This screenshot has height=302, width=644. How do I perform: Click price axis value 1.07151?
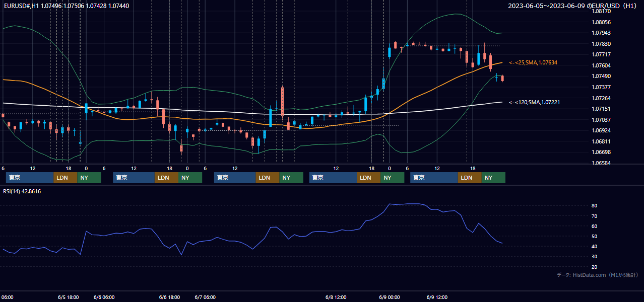click(x=602, y=109)
